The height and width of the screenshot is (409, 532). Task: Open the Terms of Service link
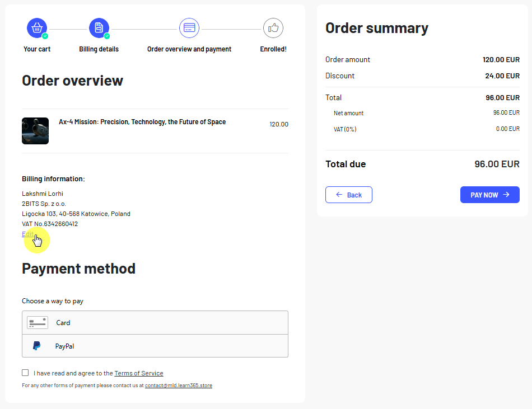click(x=139, y=373)
